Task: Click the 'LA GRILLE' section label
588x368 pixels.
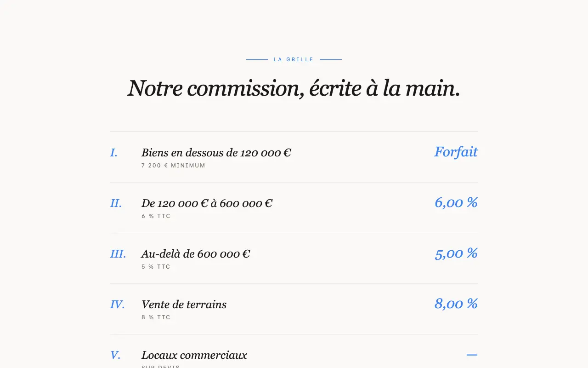Action: point(294,59)
